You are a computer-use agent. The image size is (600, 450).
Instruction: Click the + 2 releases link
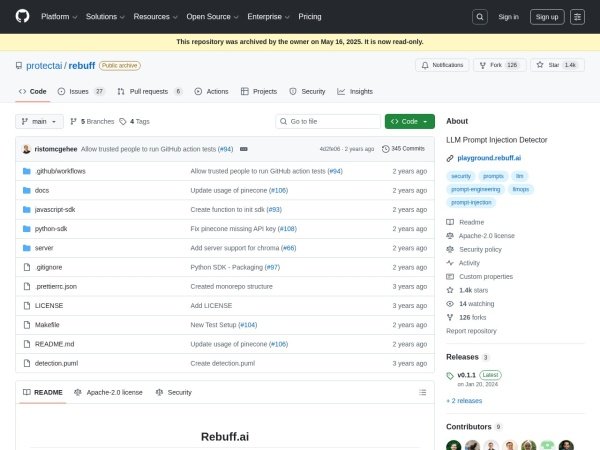464,401
